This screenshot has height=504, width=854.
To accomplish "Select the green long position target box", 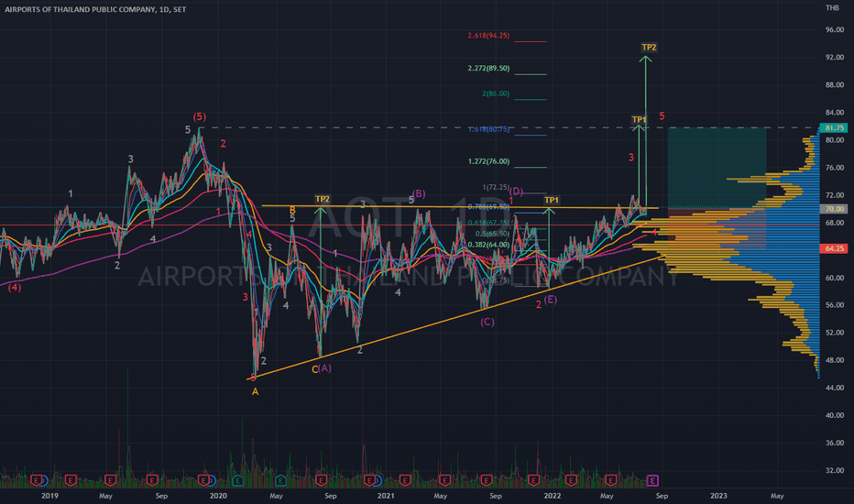I will [x=717, y=168].
